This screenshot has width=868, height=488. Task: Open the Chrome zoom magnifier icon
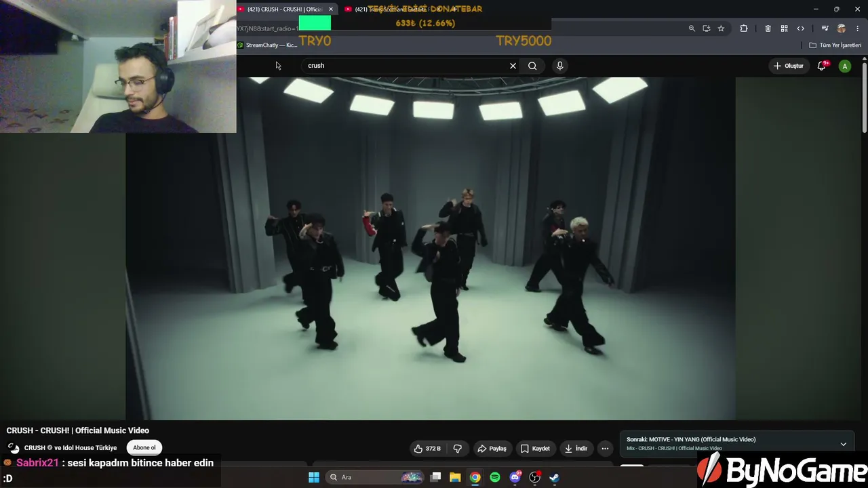pos(692,28)
